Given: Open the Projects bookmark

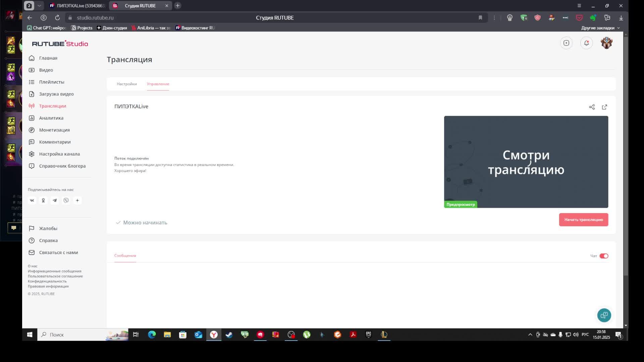Looking at the screenshot, I should pos(82,28).
